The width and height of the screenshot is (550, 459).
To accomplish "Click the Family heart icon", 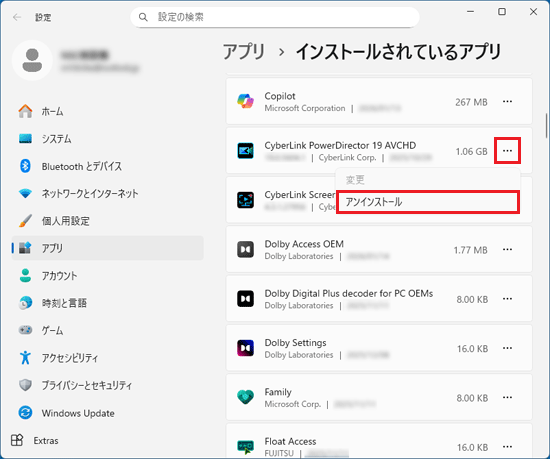I will click(245, 398).
